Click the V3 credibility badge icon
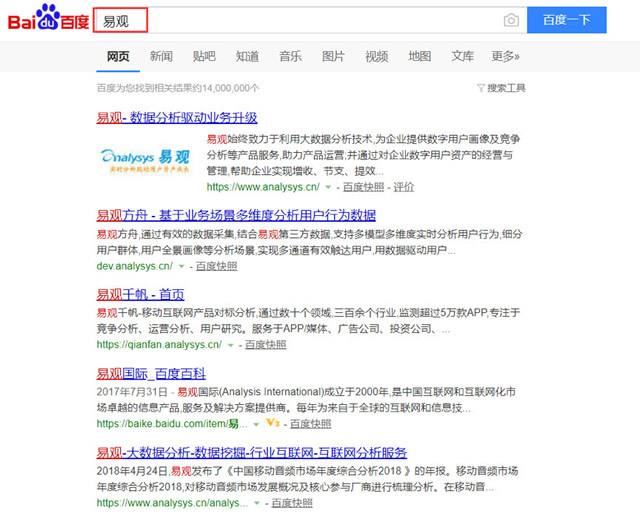640x513 pixels. tap(273, 423)
